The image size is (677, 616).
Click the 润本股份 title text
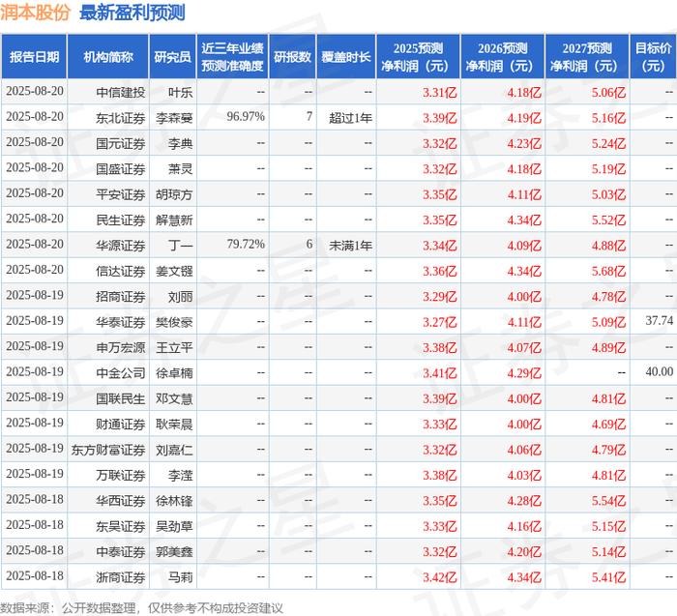[35, 13]
